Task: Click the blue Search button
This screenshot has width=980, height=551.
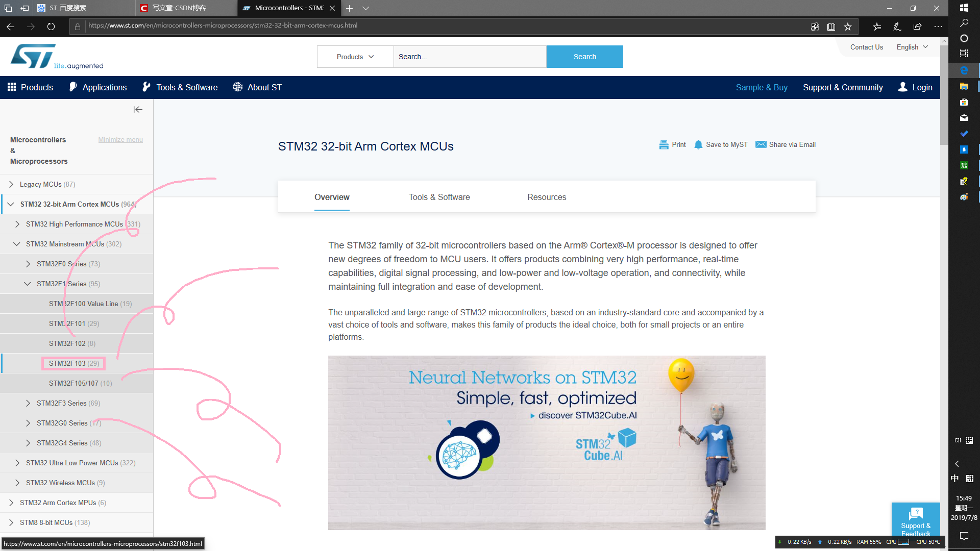Action: [x=584, y=57]
